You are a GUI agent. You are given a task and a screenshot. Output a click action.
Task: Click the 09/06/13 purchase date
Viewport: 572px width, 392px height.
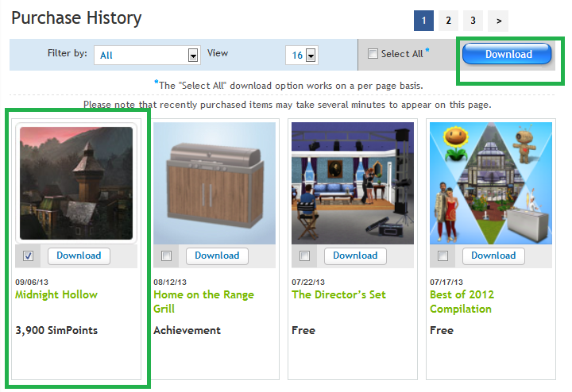(32, 282)
